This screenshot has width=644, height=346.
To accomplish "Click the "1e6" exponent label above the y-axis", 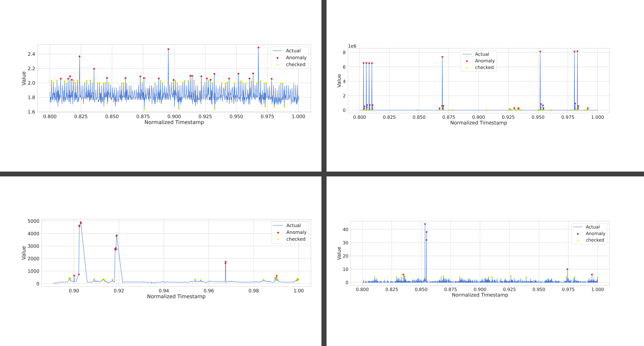I will click(x=352, y=46).
